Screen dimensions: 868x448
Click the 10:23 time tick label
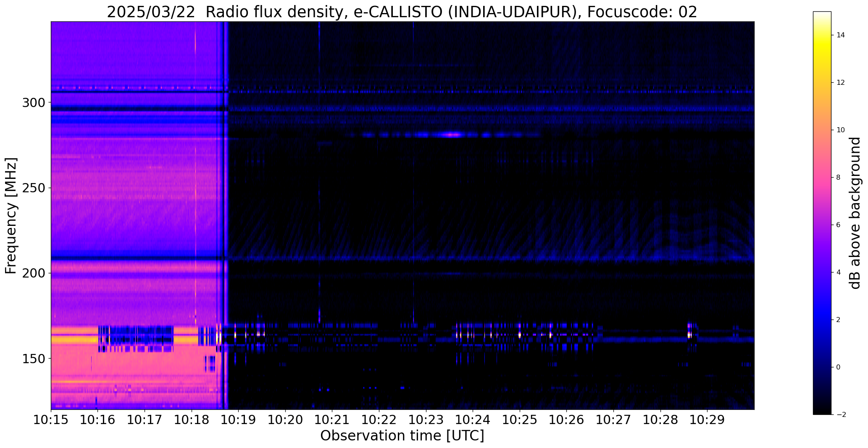click(426, 419)
